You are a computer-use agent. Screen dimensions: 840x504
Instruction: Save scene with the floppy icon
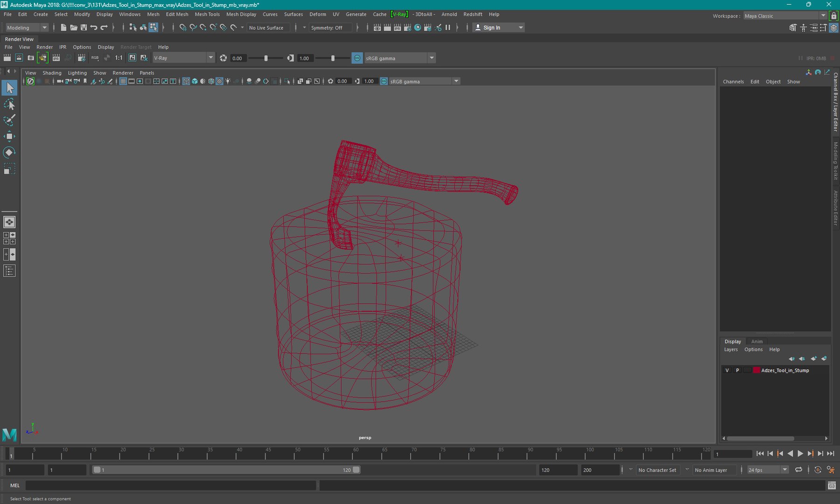click(84, 28)
